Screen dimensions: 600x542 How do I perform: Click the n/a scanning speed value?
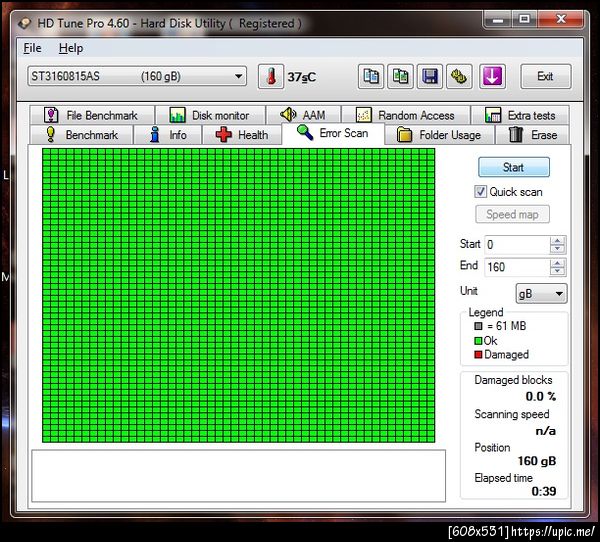pos(546,431)
